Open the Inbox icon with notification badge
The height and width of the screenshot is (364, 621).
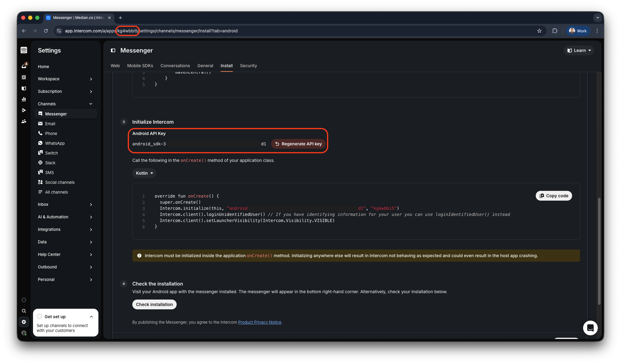click(24, 66)
